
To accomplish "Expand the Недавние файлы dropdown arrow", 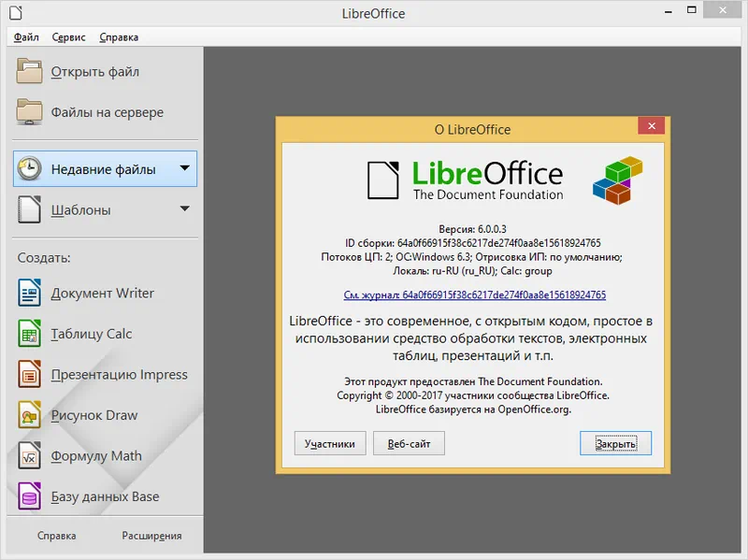I will 184,168.
